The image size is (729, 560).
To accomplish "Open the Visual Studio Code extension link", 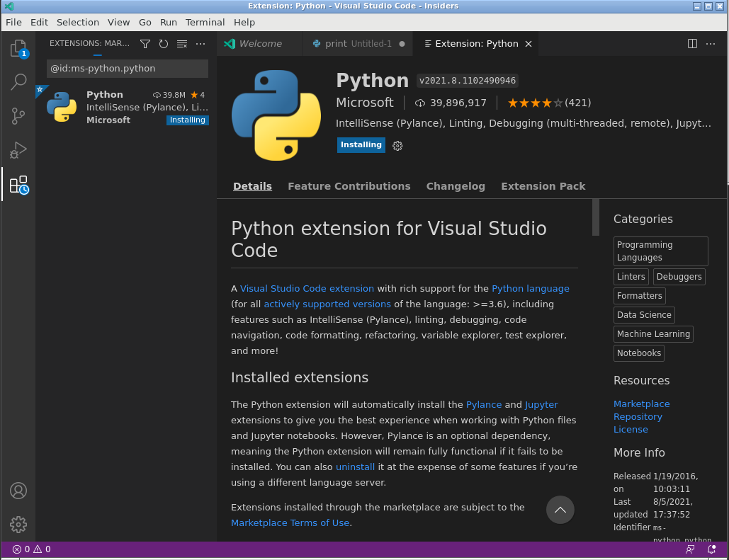I will point(307,289).
